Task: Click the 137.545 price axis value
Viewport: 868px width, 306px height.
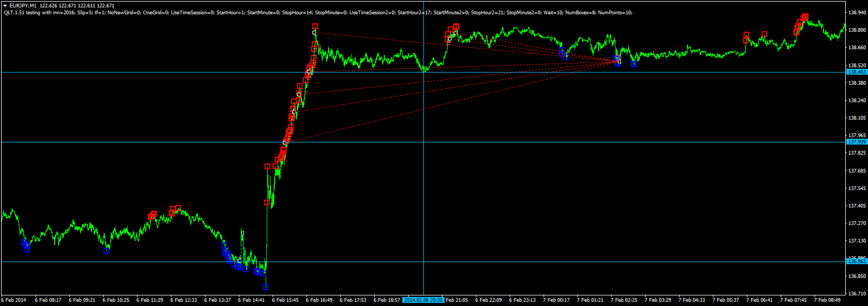Action: pyautogui.click(x=857, y=188)
